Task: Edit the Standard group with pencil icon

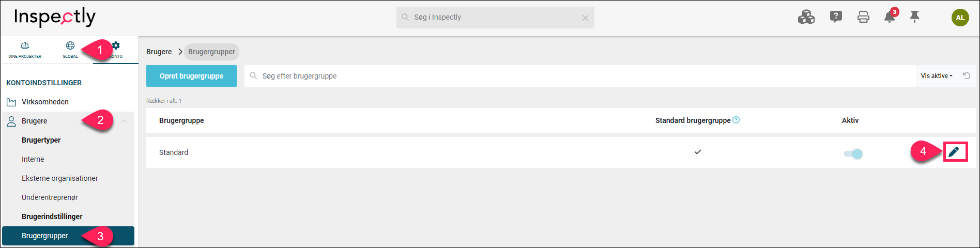Action: click(954, 152)
